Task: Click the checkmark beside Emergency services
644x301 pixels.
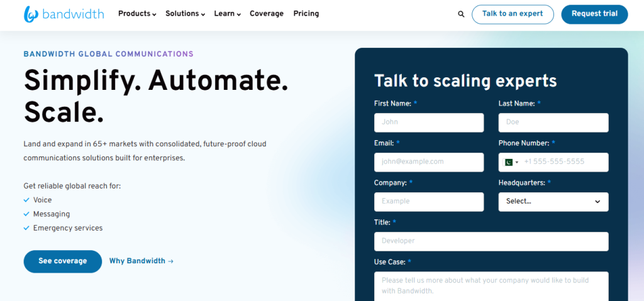Action: click(26, 228)
